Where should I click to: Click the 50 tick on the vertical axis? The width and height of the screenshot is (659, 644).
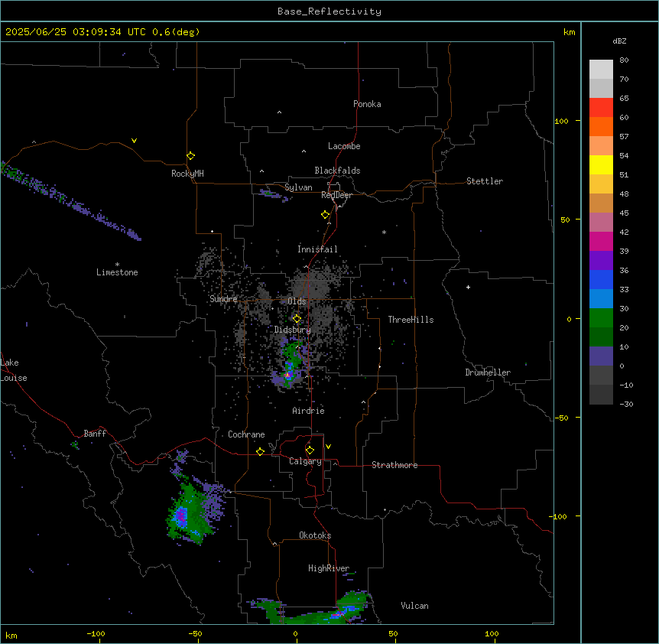(x=565, y=220)
